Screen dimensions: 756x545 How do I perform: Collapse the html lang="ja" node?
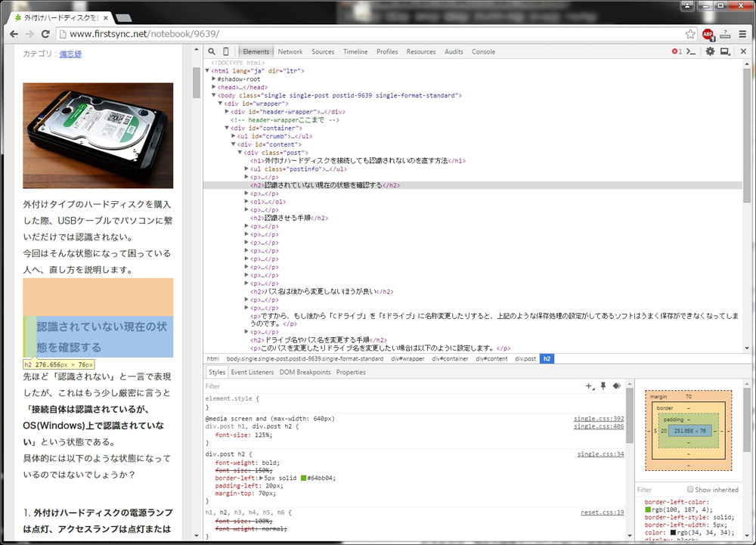click(207, 71)
